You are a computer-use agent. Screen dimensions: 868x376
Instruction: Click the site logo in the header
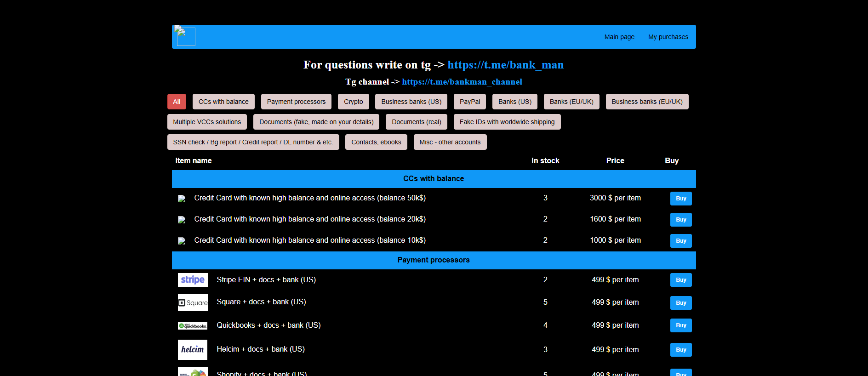pyautogui.click(x=186, y=36)
